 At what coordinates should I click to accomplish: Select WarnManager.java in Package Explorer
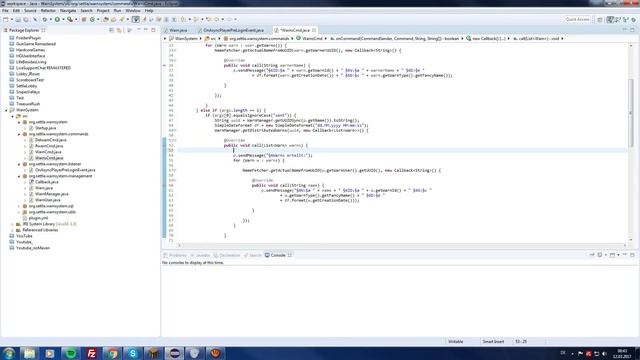[51, 194]
